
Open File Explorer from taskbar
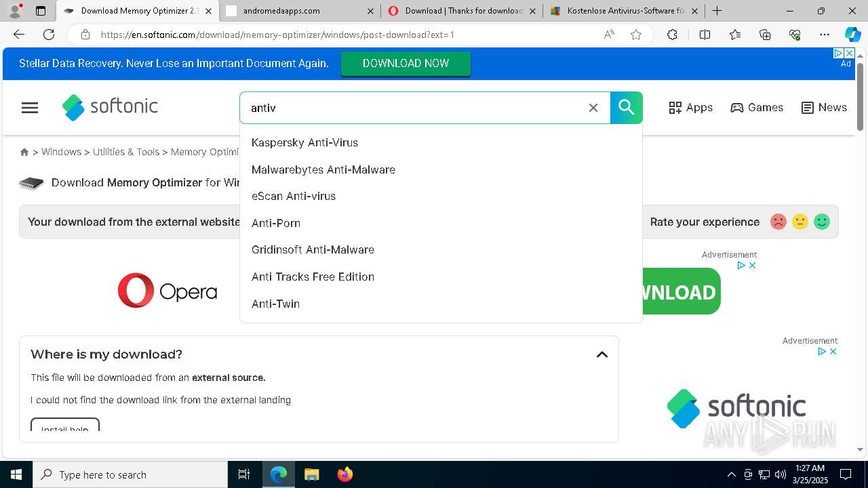click(311, 474)
